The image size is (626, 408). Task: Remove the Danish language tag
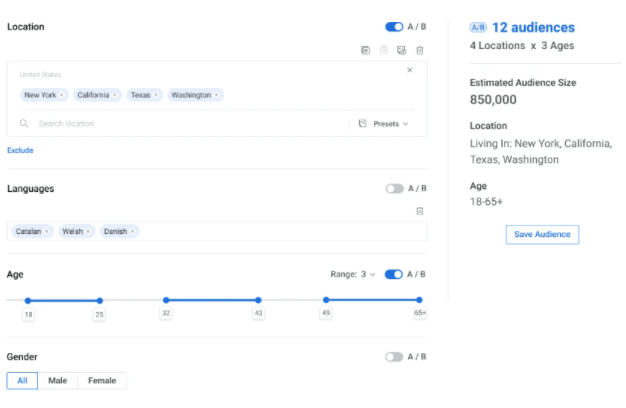(132, 231)
